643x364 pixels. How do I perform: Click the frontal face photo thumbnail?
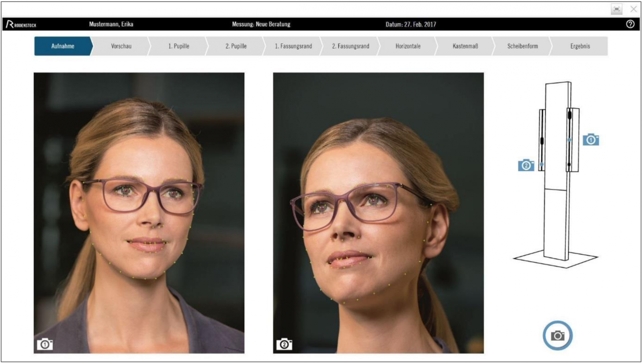pos(139,213)
